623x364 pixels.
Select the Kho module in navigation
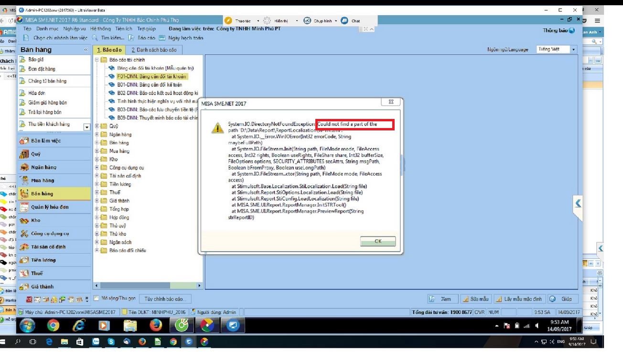point(54,220)
